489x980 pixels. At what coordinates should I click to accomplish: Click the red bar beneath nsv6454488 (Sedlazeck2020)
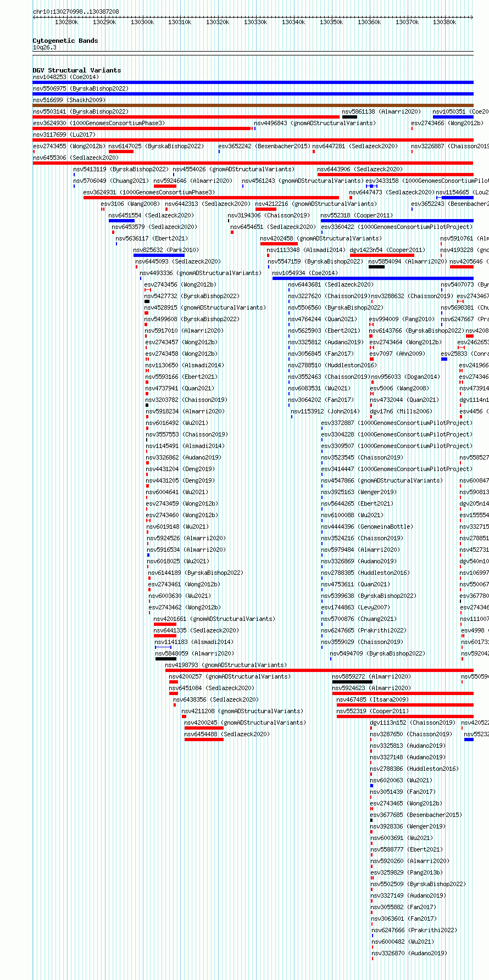[x=204, y=740]
